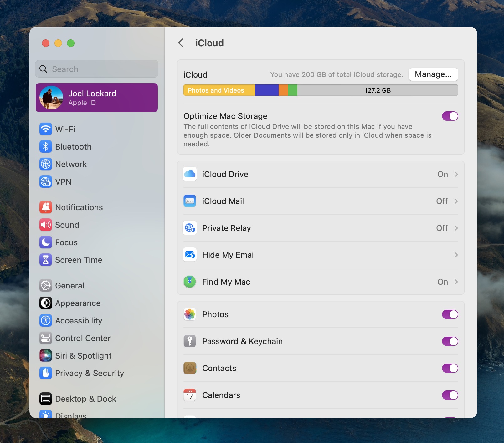Image resolution: width=504 pixels, height=443 pixels.
Task: Click the iCloud Drive cloud icon
Action: pyautogui.click(x=190, y=174)
